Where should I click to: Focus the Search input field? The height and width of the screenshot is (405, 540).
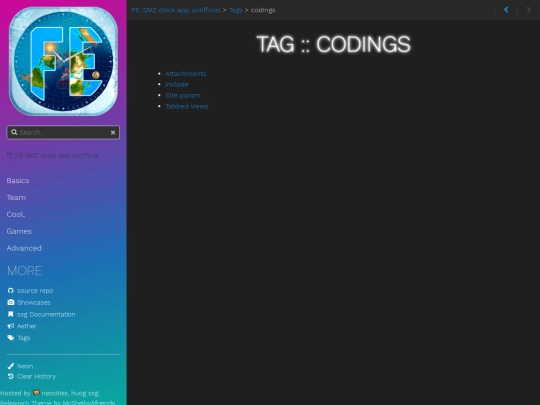tap(63, 132)
